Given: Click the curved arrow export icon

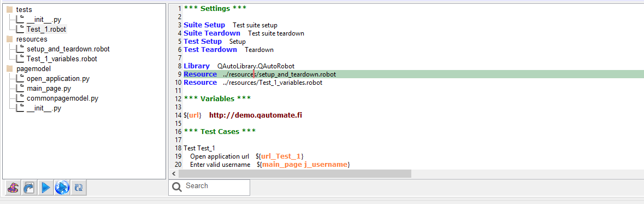Looking at the screenshot, I should tap(29, 188).
